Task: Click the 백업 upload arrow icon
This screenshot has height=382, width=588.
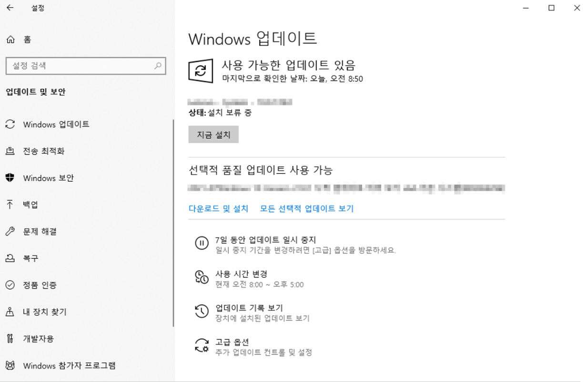Action: (10, 205)
